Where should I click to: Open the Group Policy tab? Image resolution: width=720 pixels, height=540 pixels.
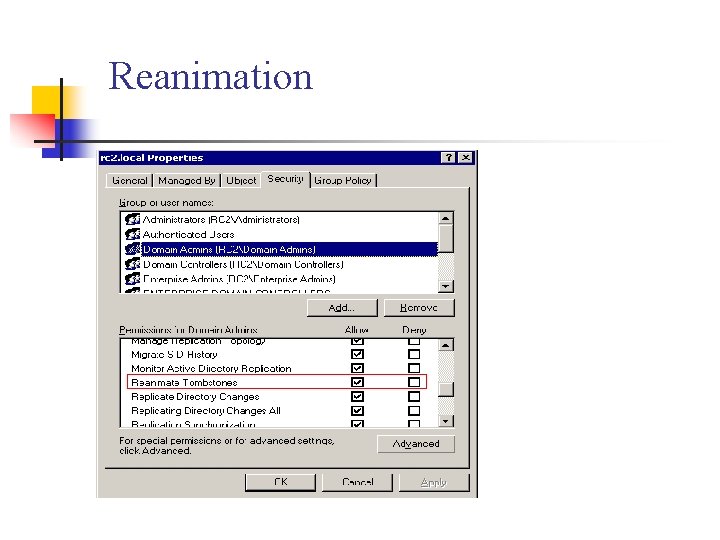click(x=343, y=180)
